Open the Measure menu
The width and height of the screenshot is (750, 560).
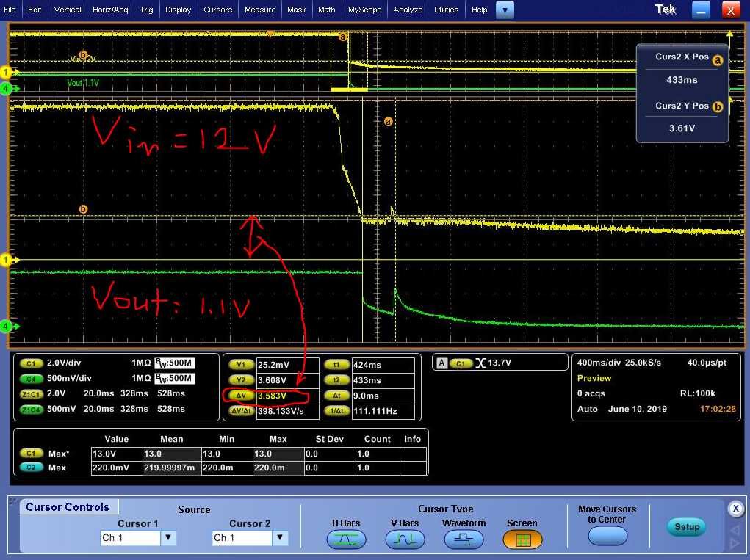[260, 10]
